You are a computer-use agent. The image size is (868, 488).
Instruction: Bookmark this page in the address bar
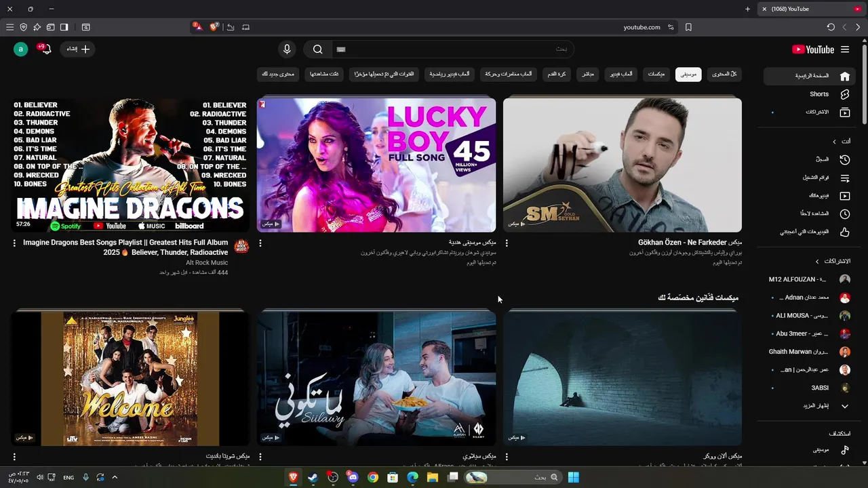pos(688,27)
